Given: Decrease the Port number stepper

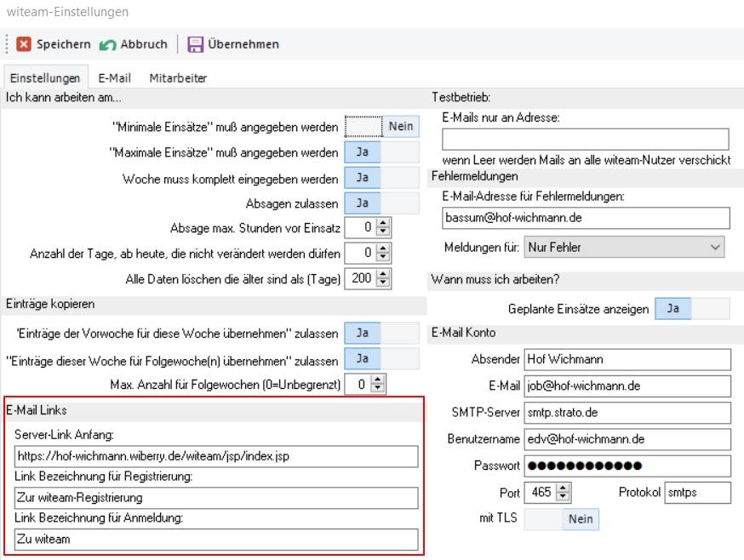Looking at the screenshot, I should pyautogui.click(x=563, y=496).
